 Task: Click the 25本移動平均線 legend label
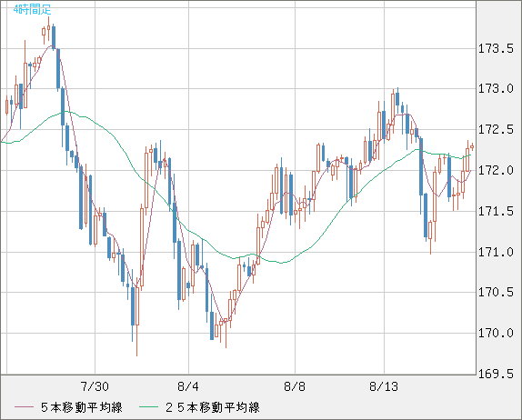(x=213, y=407)
